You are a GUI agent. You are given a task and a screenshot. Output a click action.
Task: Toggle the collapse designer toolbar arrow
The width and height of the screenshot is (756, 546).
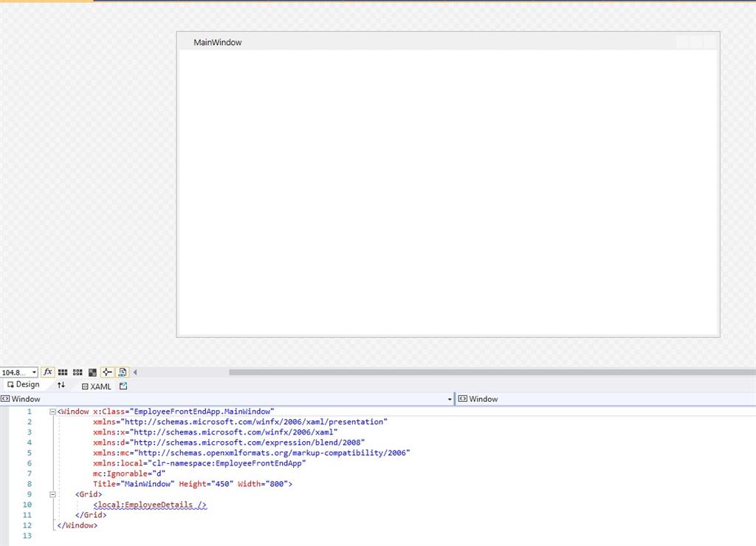tap(134, 372)
